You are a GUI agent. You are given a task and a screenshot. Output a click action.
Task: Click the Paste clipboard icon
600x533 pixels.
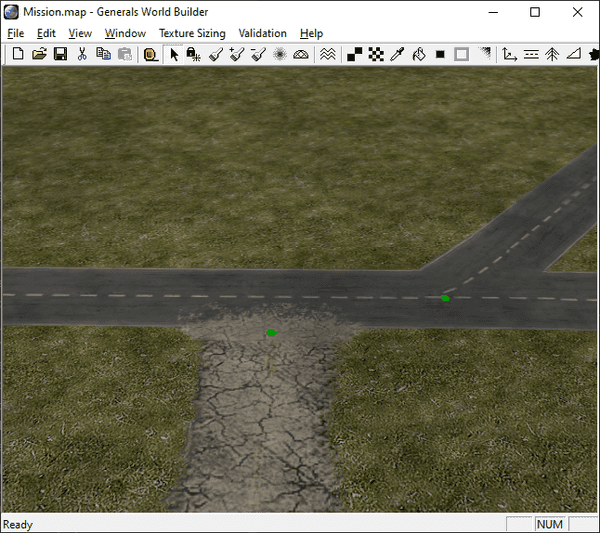click(124, 54)
